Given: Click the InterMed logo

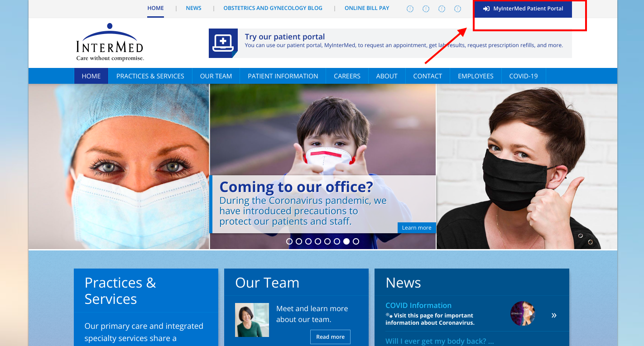Looking at the screenshot, I should (110, 42).
